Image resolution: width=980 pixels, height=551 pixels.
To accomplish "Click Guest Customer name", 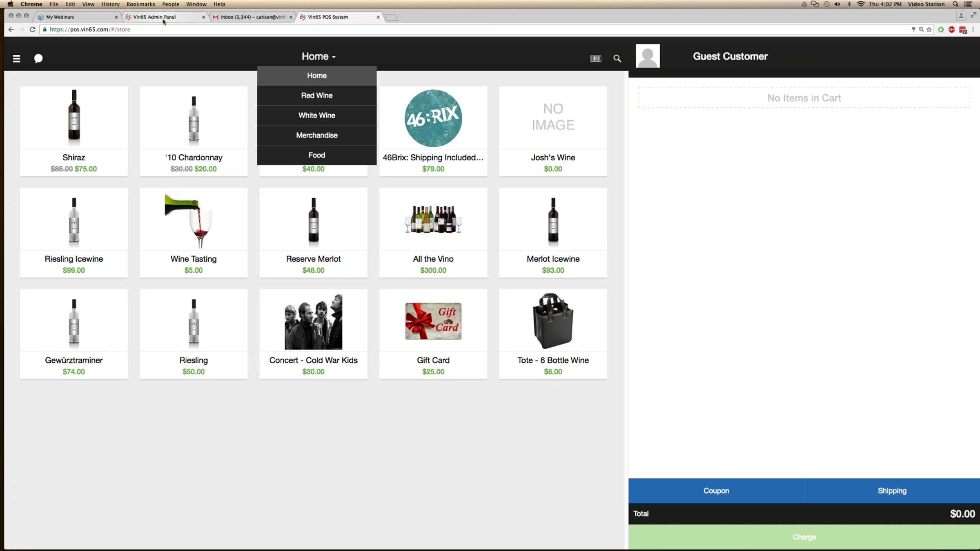I will coord(730,56).
